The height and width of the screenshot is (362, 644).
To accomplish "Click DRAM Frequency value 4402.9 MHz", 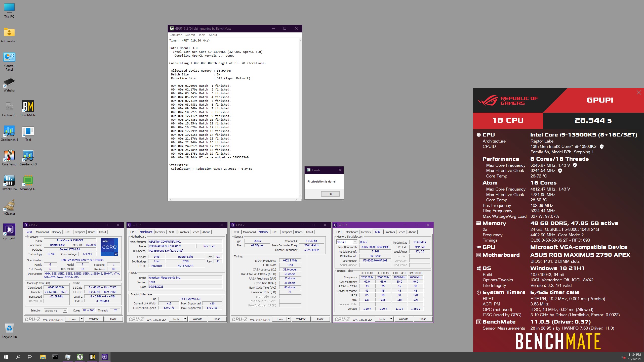I will click(x=290, y=260).
